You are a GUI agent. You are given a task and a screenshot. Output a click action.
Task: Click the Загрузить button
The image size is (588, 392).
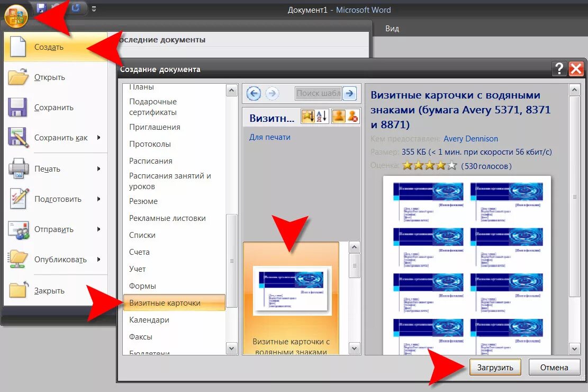pos(495,367)
